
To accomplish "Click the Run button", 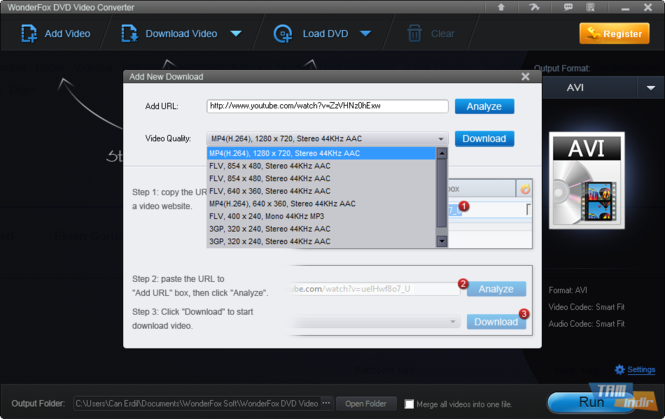I will 591,402.
